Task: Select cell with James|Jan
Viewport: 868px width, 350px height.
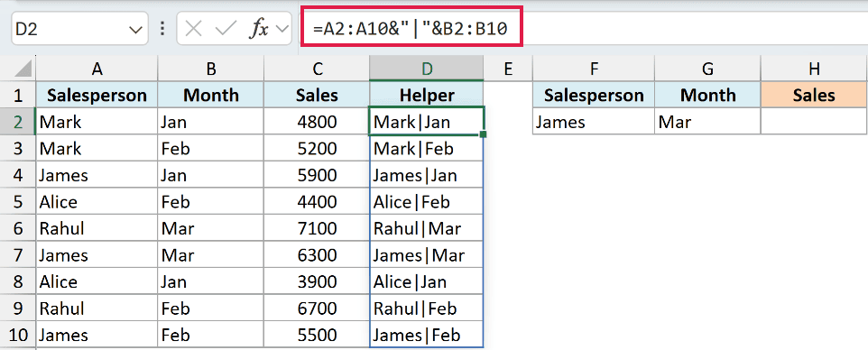Action: (427, 175)
